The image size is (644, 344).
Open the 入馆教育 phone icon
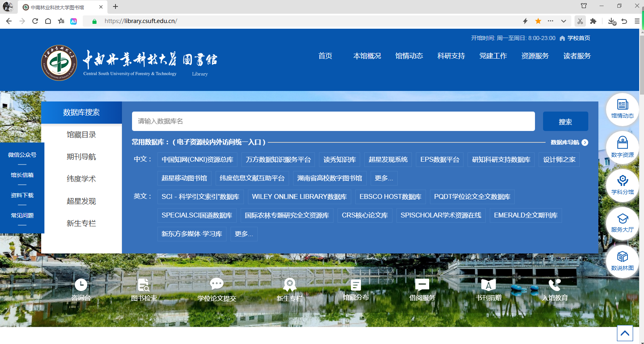tap(555, 285)
